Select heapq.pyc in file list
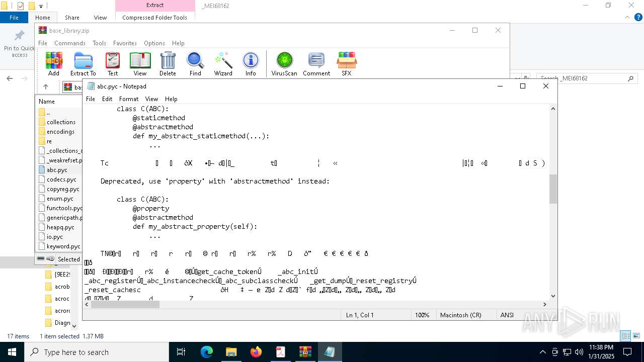This screenshot has height=362, width=644. pos(60,227)
